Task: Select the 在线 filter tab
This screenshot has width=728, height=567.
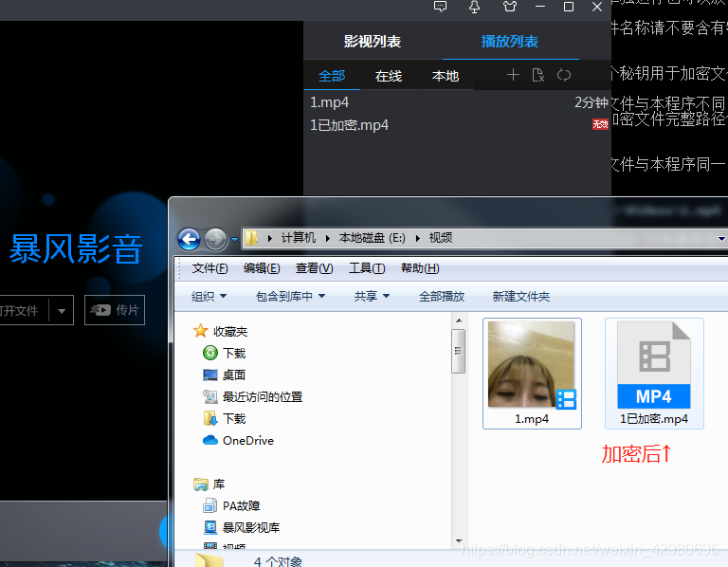Action: [x=389, y=76]
